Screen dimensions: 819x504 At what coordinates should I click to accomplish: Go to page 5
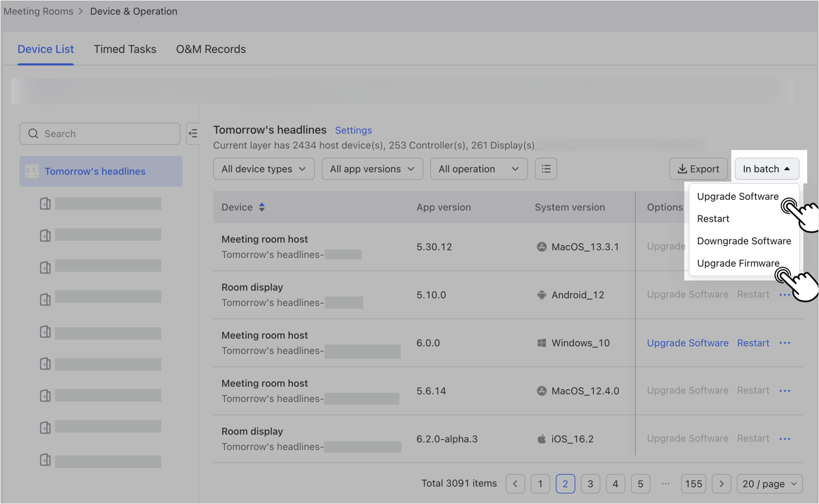pos(640,483)
